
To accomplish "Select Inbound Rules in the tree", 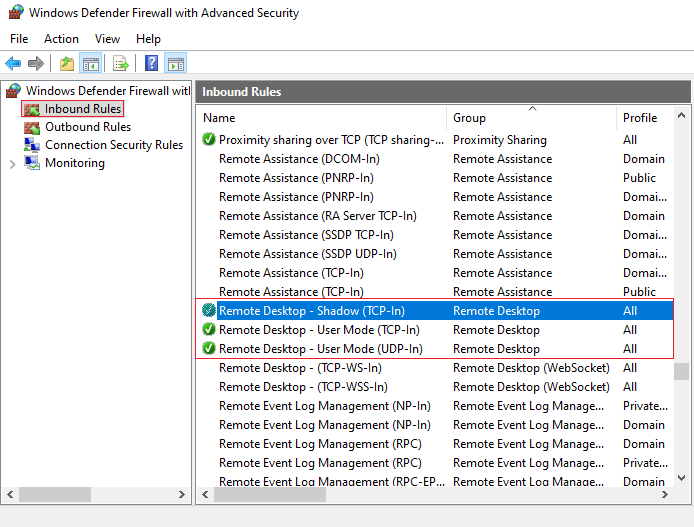I will [x=83, y=109].
